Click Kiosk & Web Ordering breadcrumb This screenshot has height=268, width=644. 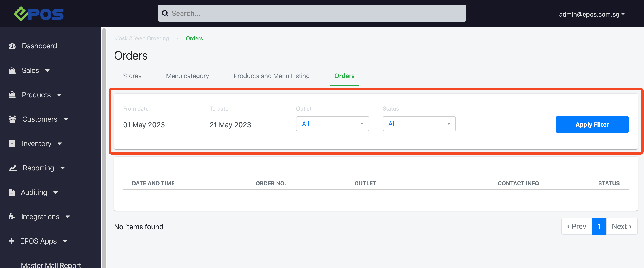[141, 38]
